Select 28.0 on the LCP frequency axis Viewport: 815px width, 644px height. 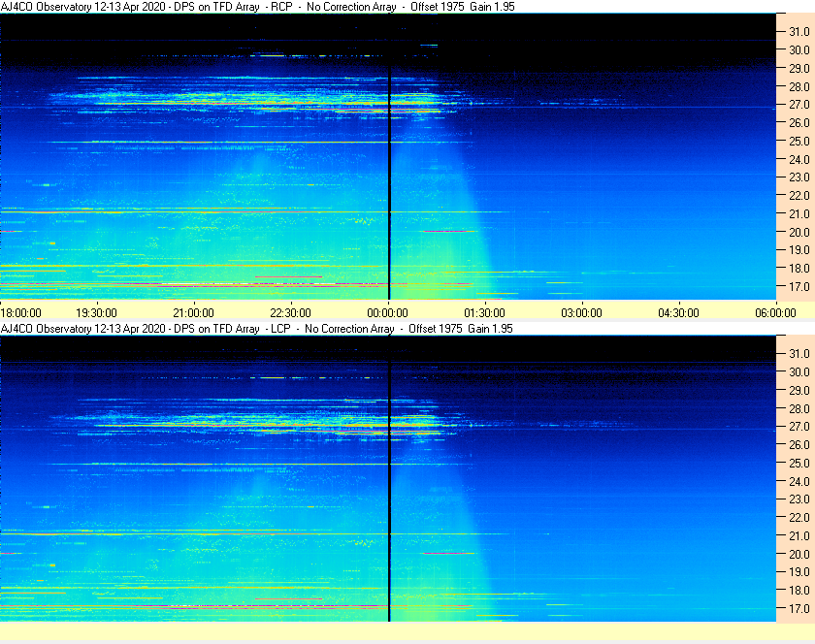click(799, 408)
